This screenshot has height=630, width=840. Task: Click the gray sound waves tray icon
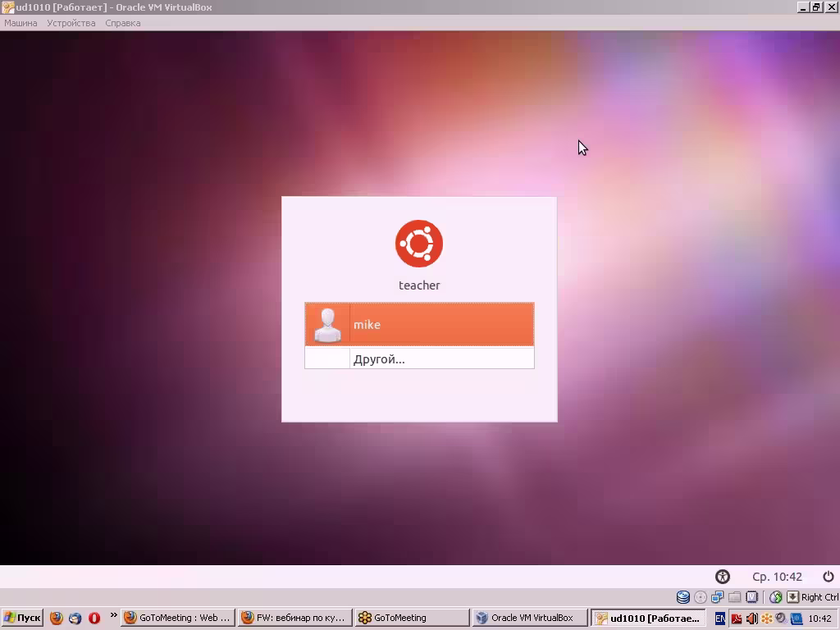(781, 619)
